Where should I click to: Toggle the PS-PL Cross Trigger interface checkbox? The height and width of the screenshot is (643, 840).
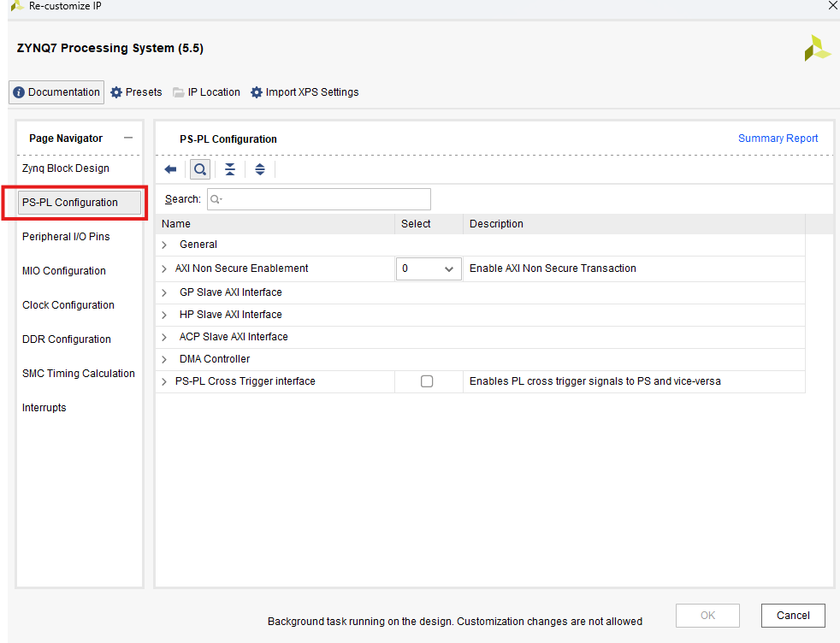point(427,381)
